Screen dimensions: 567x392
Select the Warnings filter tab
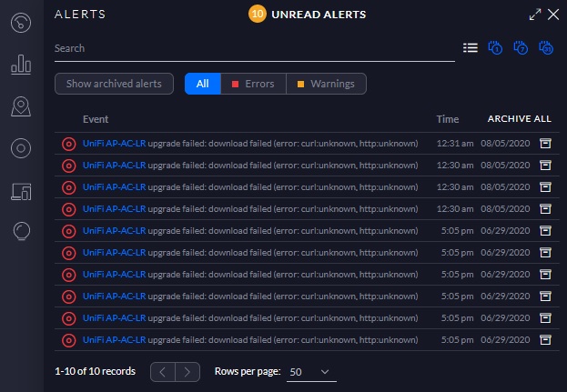[326, 84]
